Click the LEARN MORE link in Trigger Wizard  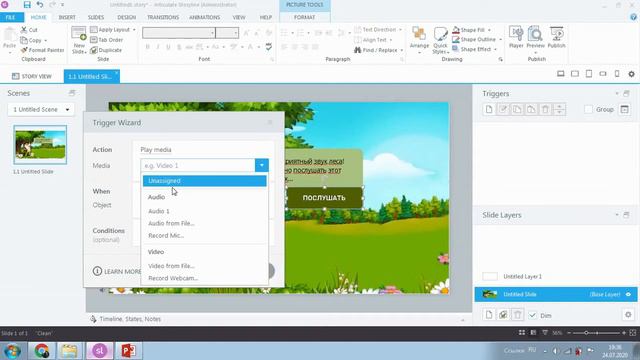pyautogui.click(x=117, y=271)
